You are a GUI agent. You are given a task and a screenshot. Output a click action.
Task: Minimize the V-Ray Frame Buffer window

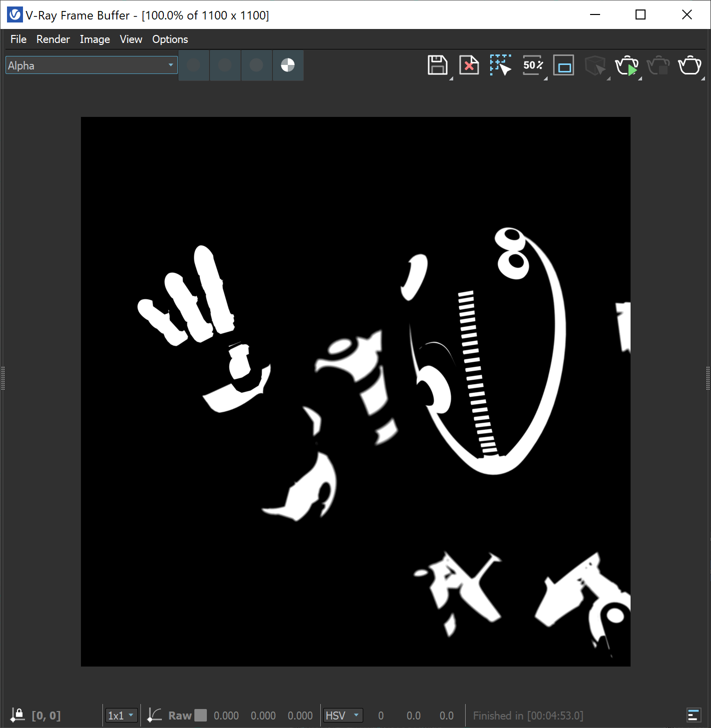595,15
